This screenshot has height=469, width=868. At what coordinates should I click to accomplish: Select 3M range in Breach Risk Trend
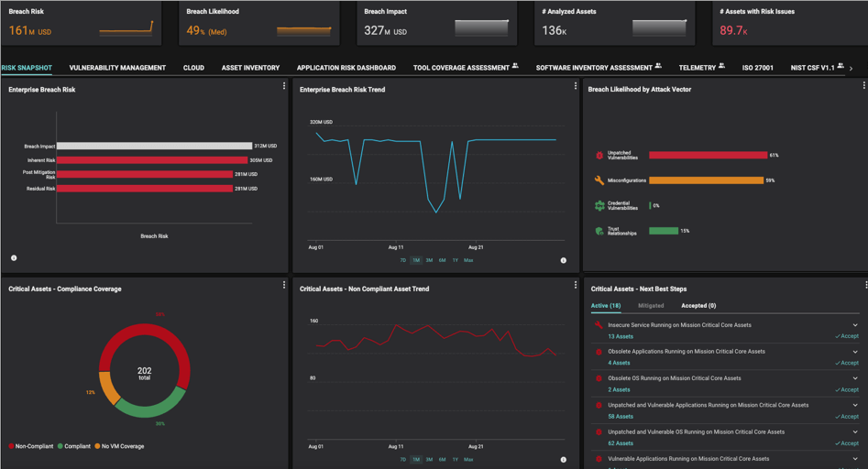(429, 260)
